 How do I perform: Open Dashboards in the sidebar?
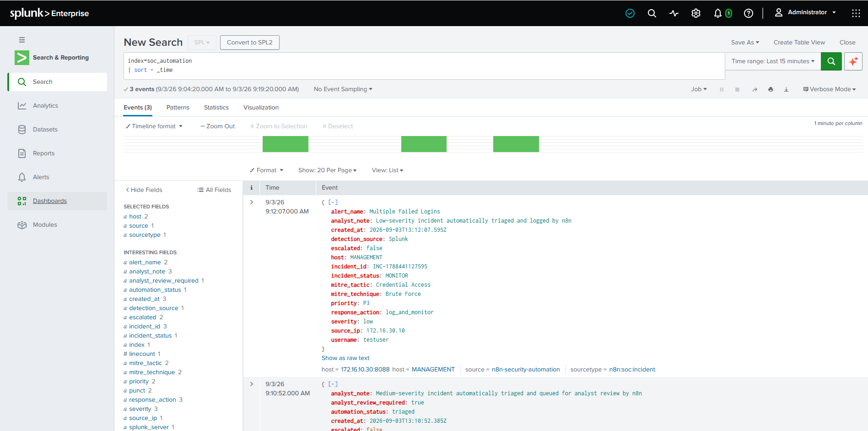tap(57, 201)
